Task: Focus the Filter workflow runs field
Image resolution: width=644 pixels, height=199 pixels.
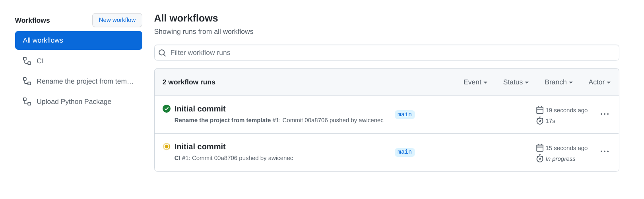Action: pos(386,53)
